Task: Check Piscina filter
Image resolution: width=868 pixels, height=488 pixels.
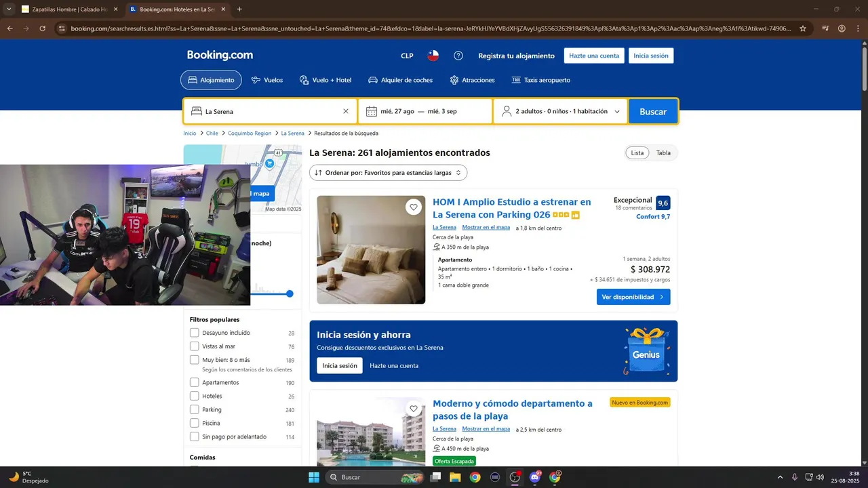Action: click(x=195, y=423)
